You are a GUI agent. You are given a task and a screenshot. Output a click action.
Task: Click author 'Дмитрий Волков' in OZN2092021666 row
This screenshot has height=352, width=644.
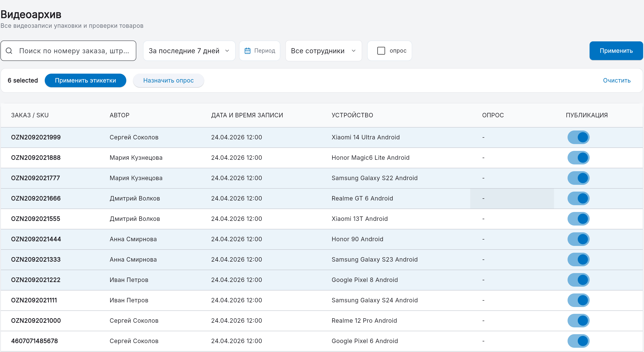click(135, 198)
